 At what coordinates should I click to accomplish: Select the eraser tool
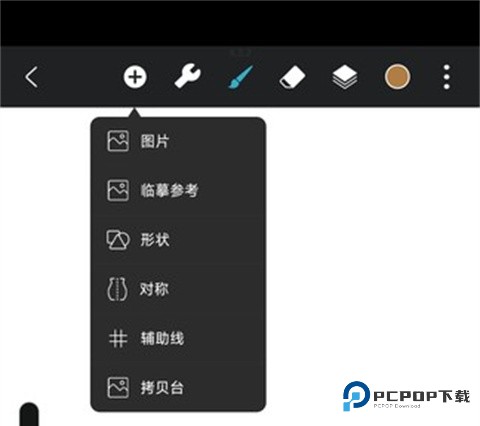(x=292, y=77)
